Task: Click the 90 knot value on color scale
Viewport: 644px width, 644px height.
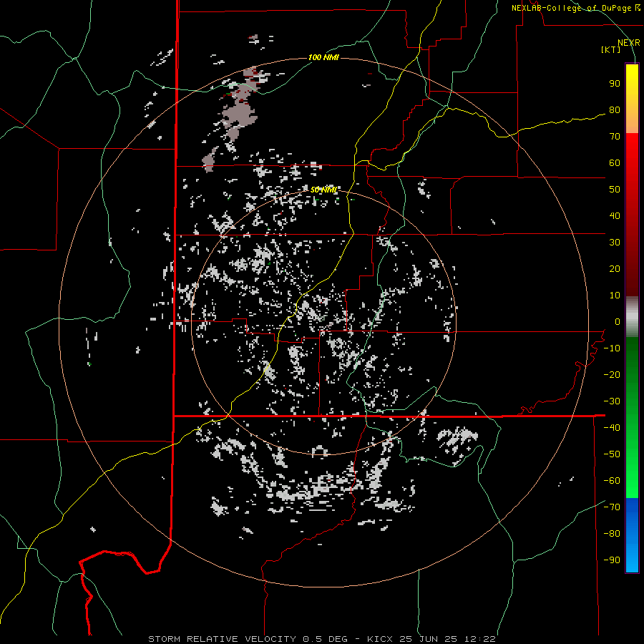Action: [615, 84]
